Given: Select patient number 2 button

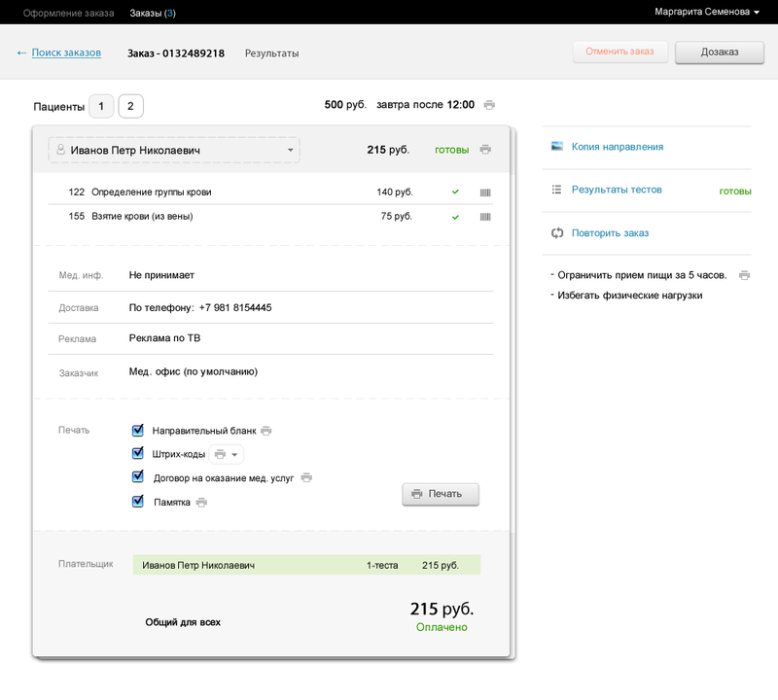Looking at the screenshot, I should [130, 106].
